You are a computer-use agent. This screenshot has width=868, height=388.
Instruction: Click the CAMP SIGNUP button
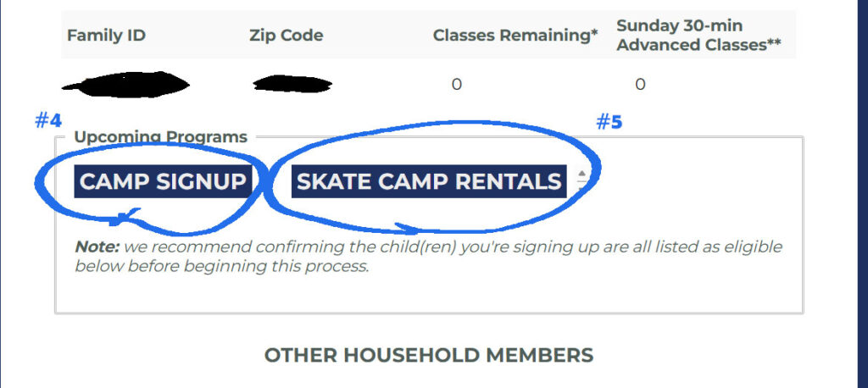point(163,181)
